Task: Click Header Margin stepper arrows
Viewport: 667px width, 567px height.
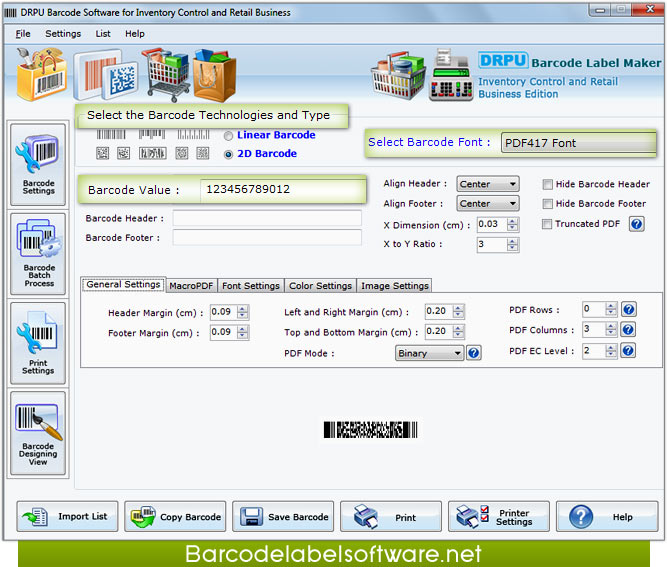Action: [242, 312]
